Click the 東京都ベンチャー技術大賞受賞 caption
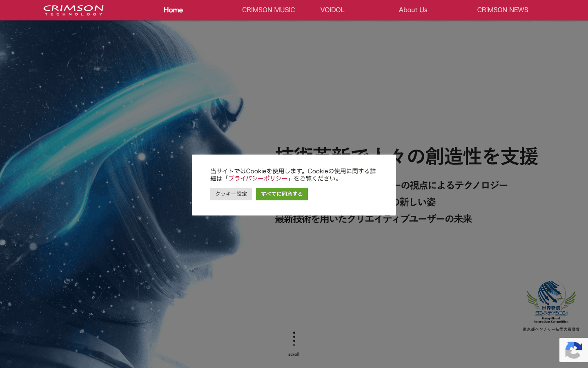Image resolution: width=588 pixels, height=368 pixels. pos(551,329)
